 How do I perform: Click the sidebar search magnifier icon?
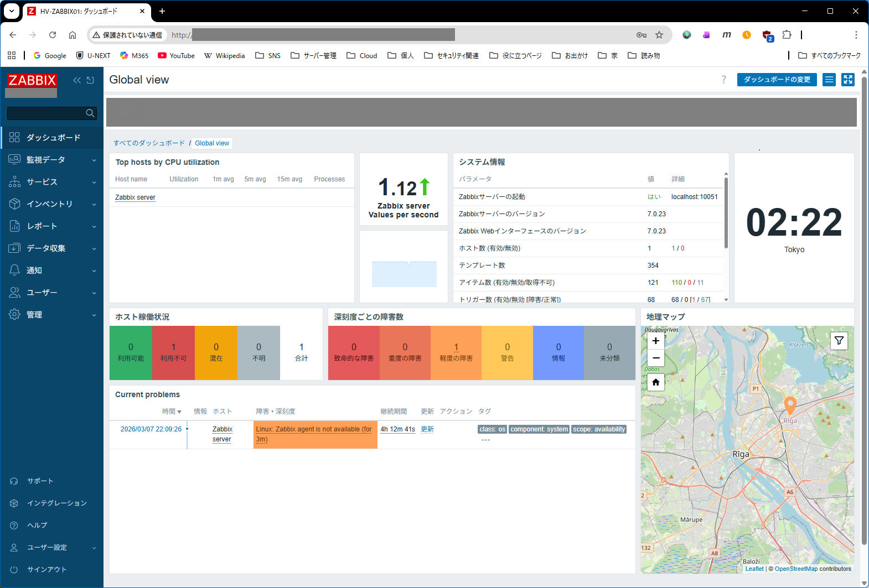pos(90,113)
